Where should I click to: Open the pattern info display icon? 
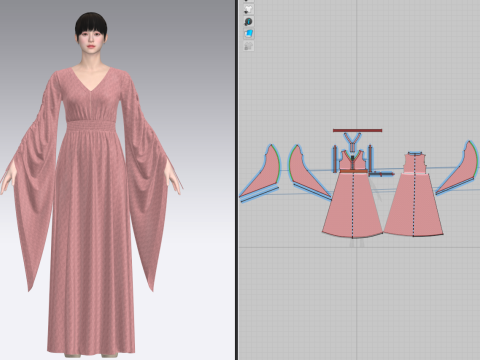pos(248,22)
